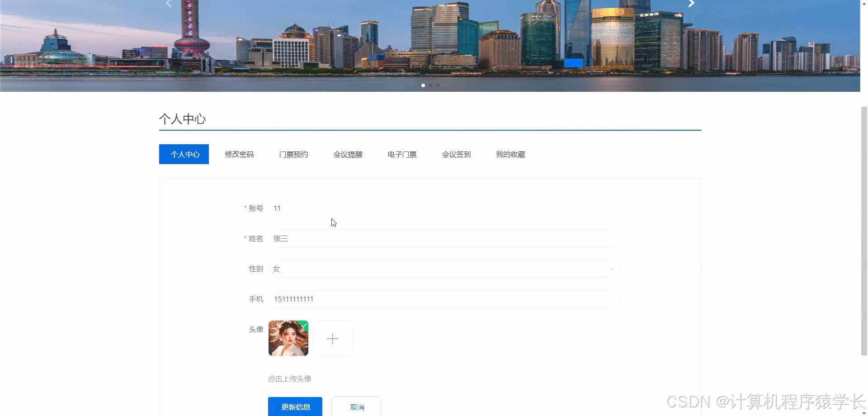Select the third carousel indicator dot
The height and width of the screenshot is (416, 868).
(x=438, y=85)
